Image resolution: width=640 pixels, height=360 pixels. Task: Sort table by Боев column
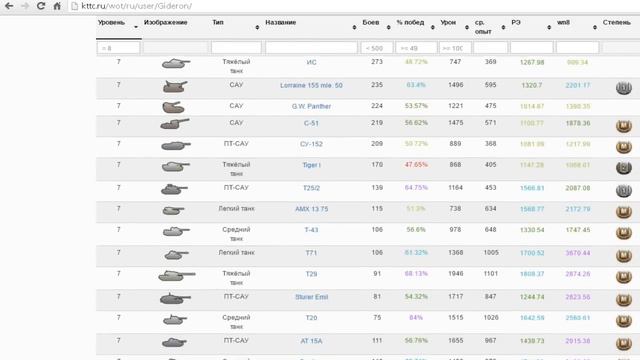pyautogui.click(x=376, y=27)
